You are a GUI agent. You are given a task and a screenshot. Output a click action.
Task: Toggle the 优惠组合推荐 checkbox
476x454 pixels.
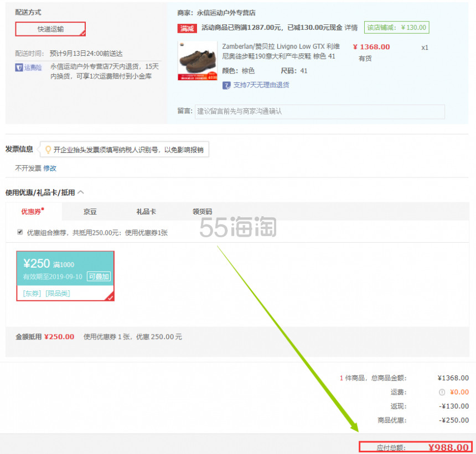coord(20,232)
